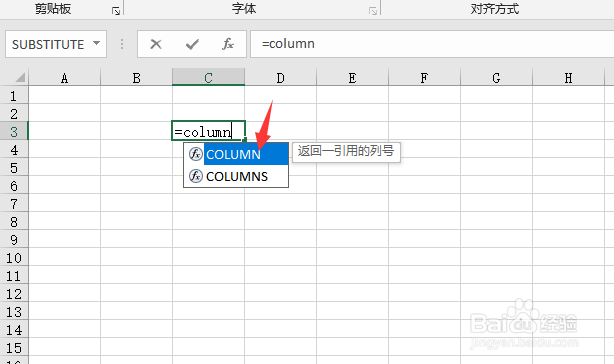The width and height of the screenshot is (614, 364).
Task: Confirm the formula with the checkmark icon
Action: point(192,44)
